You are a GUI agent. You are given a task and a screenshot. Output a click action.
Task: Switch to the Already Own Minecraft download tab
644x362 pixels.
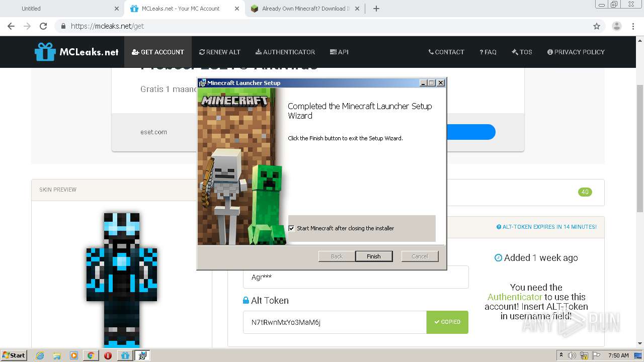[306, 9]
